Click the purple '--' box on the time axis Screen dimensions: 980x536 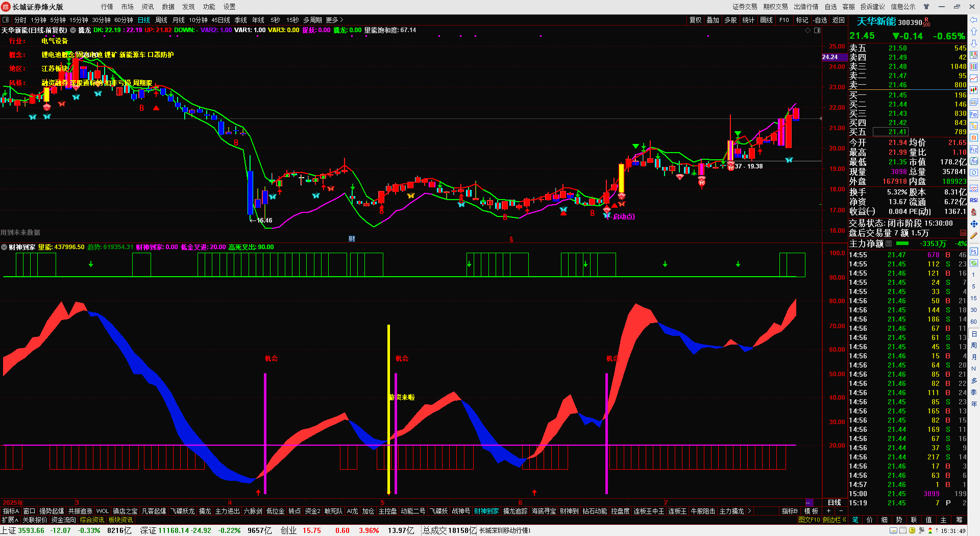pyautogui.click(x=809, y=503)
